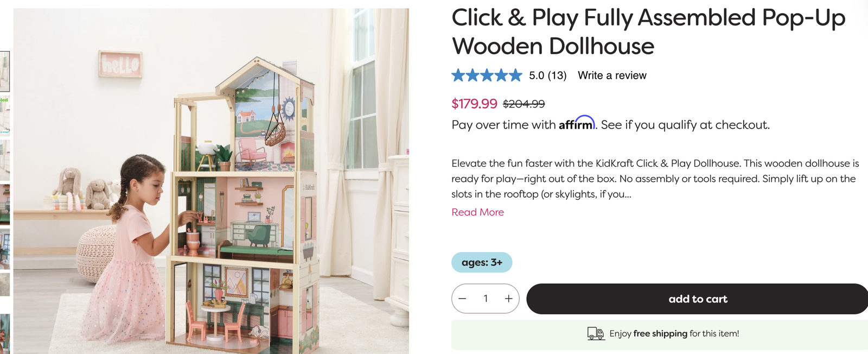Click the first blue rating star

pos(458,75)
